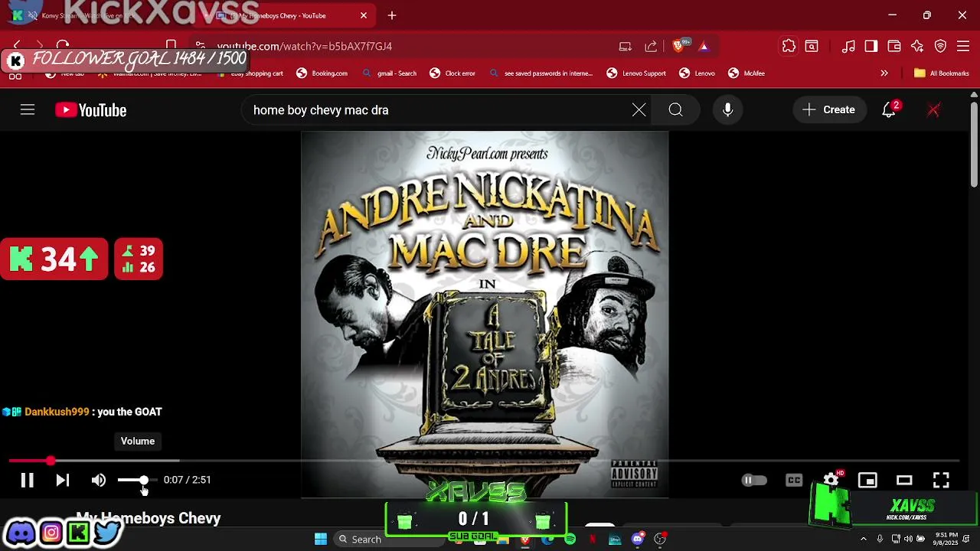Screen dimensions: 980x551
Task: Mute the video with the speaker icon
Action: [x=99, y=480]
